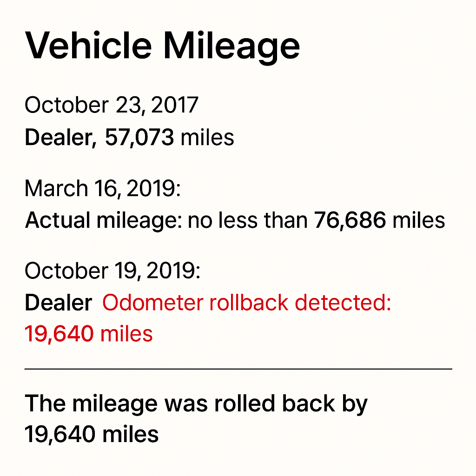The height and width of the screenshot is (476, 476).
Task: Click the Actual mileage label
Action: [103, 221]
